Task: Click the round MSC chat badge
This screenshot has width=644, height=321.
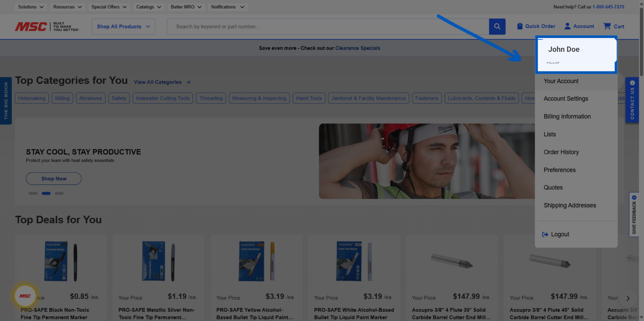Action: (25, 296)
